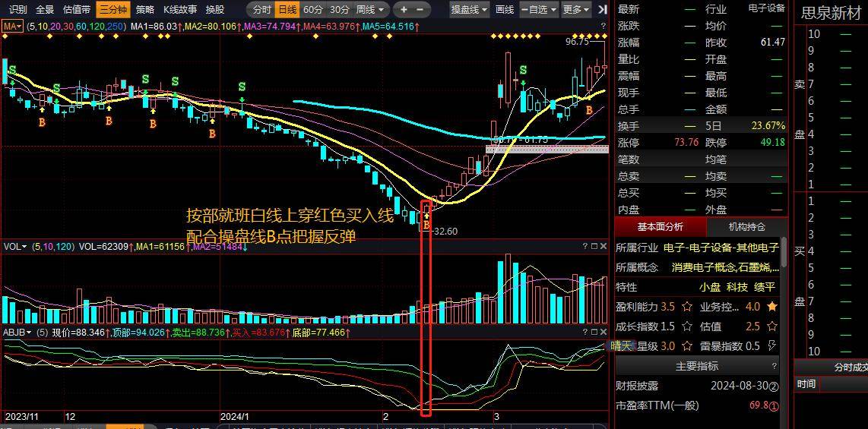Viewport: 868px width, 429px height.
Task: Click the 涨停 73.76 value
Action: (x=686, y=143)
